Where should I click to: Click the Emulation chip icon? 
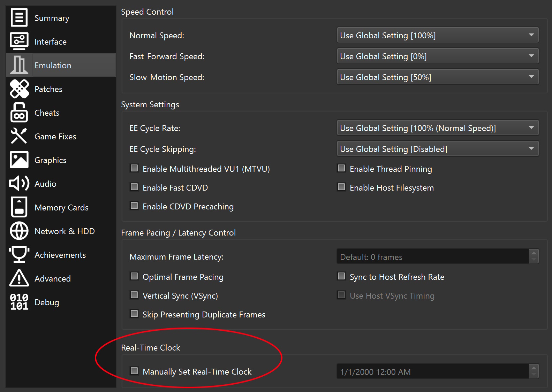click(19, 65)
